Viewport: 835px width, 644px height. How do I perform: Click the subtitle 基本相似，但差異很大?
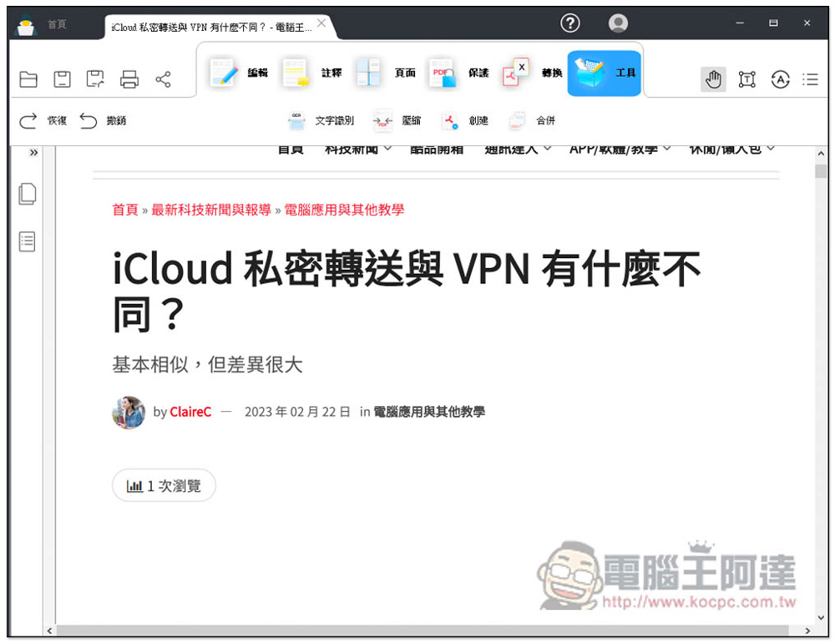pos(207,365)
